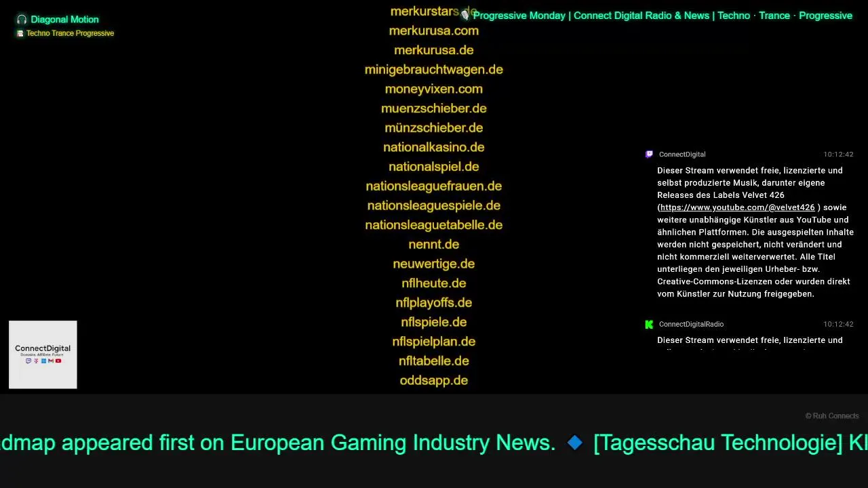Viewport: 868px width, 488px height.
Task: Select nflplayoffs.de in the domain list
Action: point(434,303)
